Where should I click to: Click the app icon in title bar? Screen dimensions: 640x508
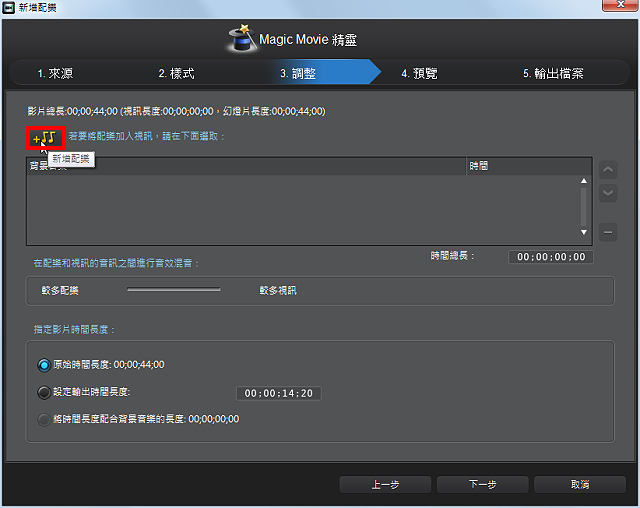pyautogui.click(x=8, y=7)
